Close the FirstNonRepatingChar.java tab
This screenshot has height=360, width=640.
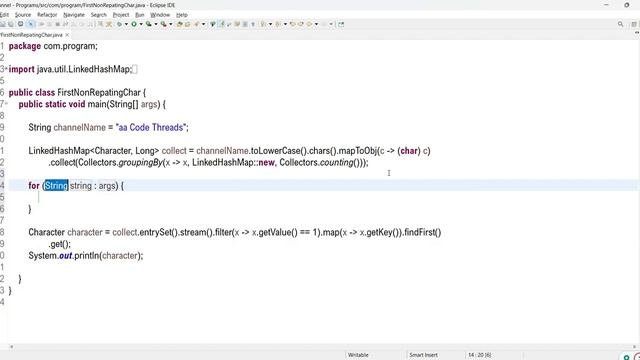(67, 35)
